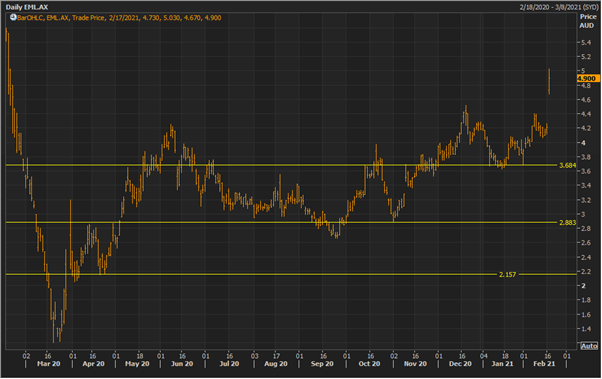
Task: Click the 2.4 value on the price axis
Action: 586,257
